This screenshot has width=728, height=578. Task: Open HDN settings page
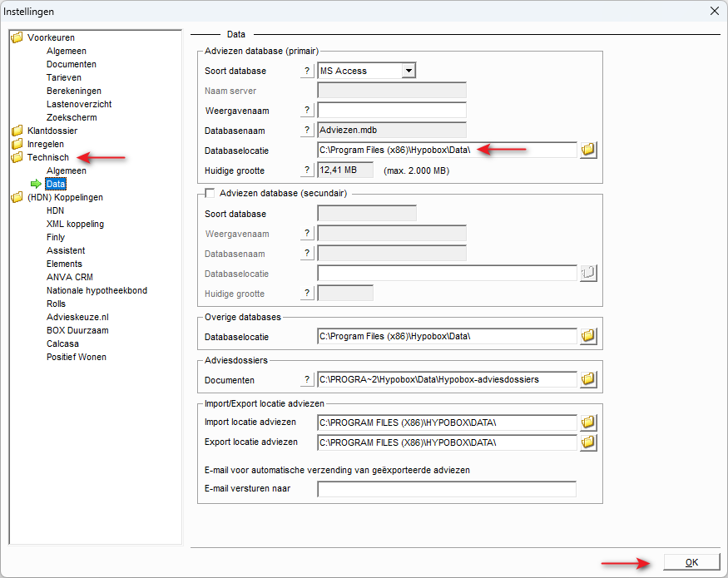click(x=55, y=210)
